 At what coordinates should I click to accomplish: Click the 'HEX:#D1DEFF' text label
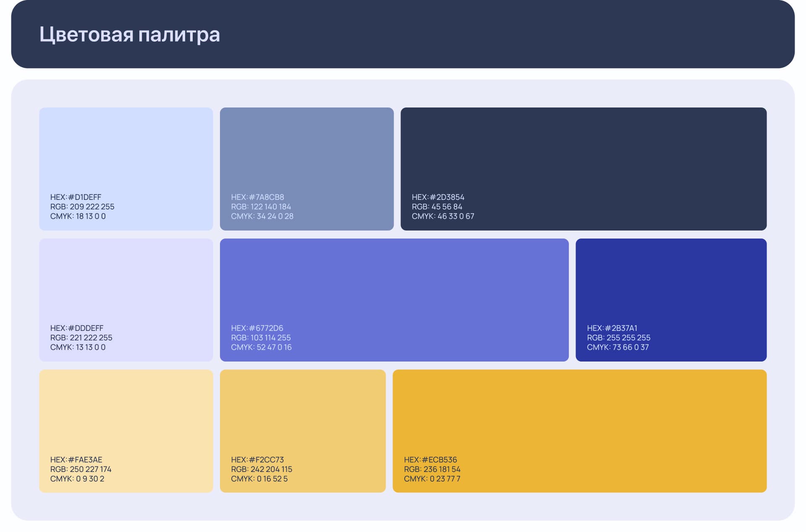click(76, 197)
